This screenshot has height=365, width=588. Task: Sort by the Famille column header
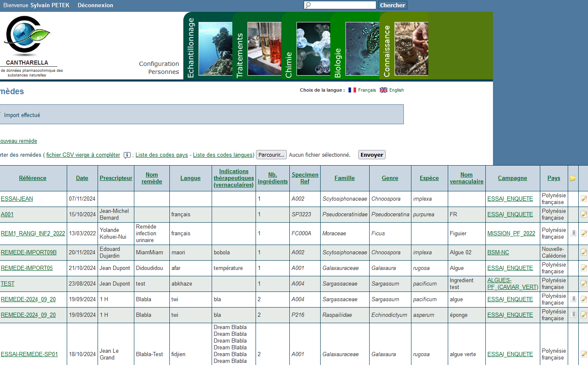(x=345, y=178)
